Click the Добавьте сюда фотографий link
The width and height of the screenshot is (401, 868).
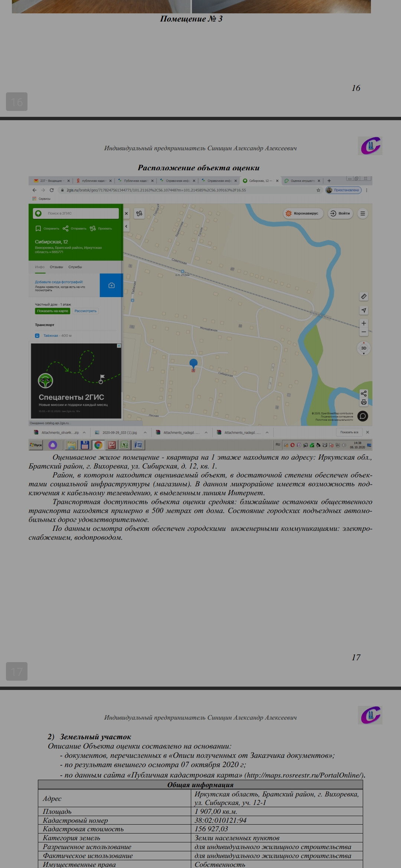(x=59, y=282)
